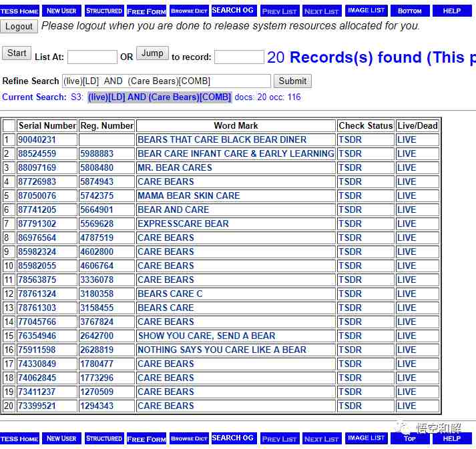476x449 pixels.
Task: Jump to Top of the page
Action: [x=410, y=438]
